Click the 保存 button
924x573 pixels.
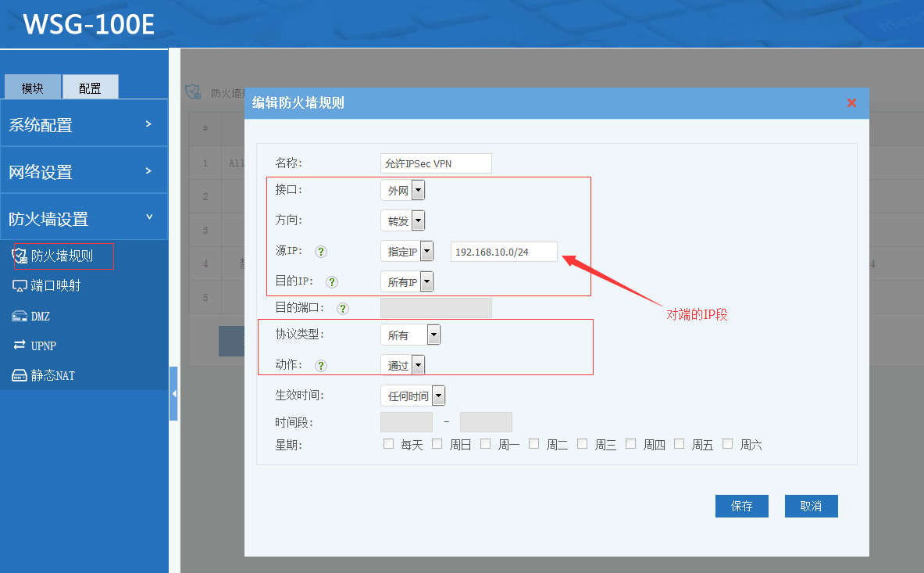741,507
